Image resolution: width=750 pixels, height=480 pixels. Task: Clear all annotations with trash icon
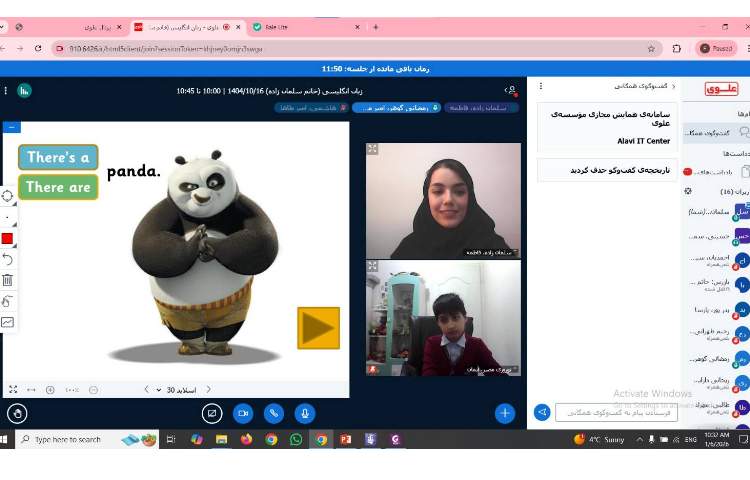coord(8,280)
